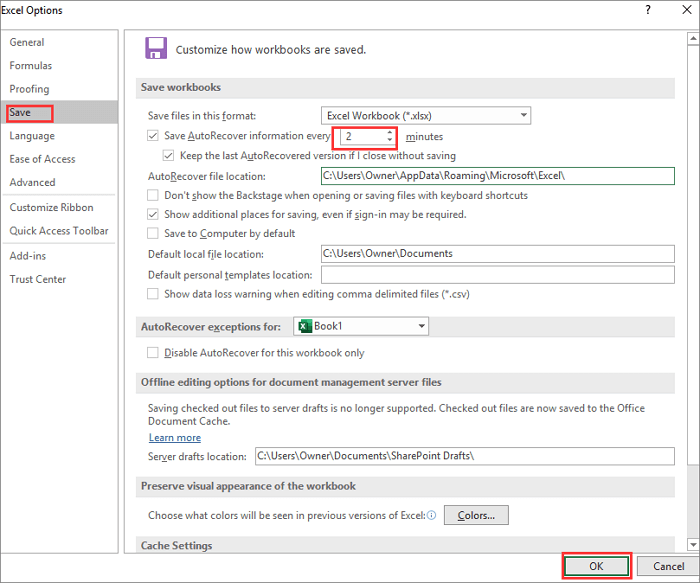Screen dimensions: 700x583
Task: Toggle data loss warning for CSV files
Action: 153,294
